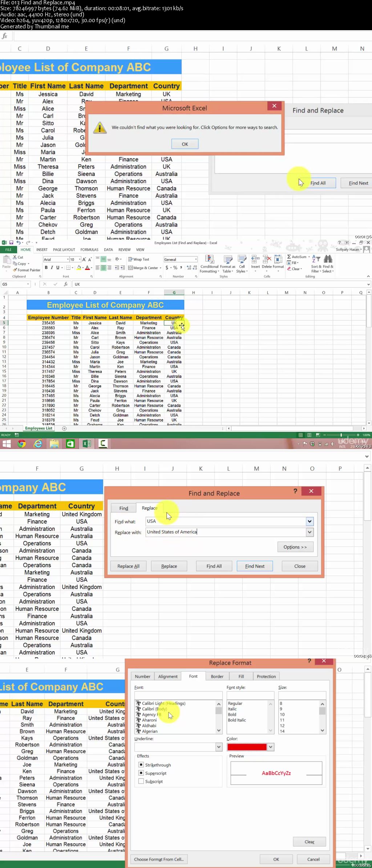Open the FILE tab
Screen dimensions: 372x868
pos(8,250)
